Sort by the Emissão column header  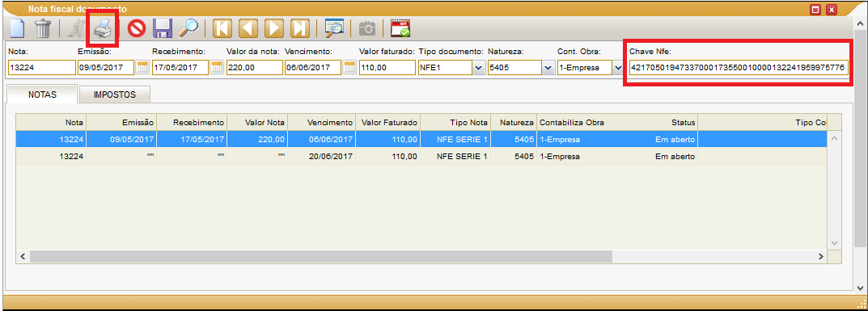[x=121, y=122]
